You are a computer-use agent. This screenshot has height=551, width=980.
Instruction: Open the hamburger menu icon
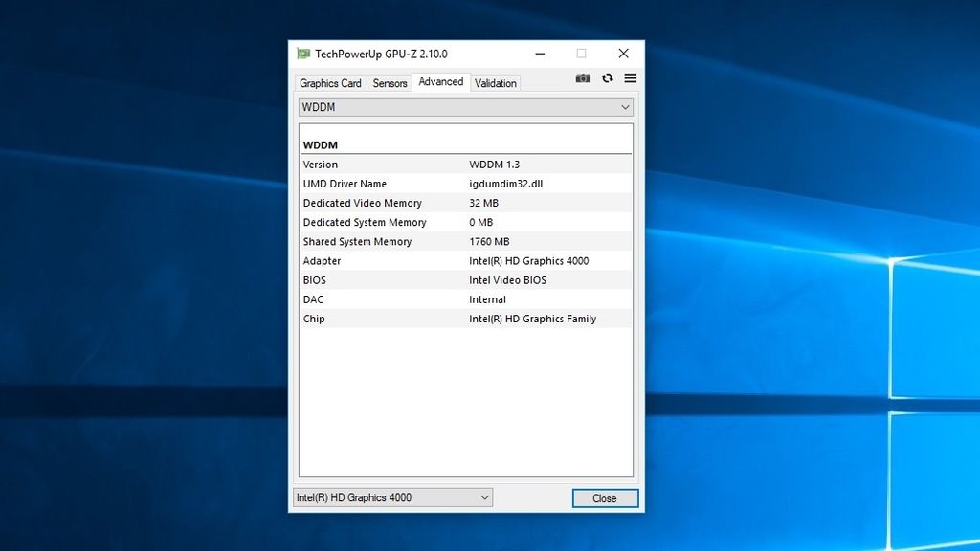pos(630,78)
